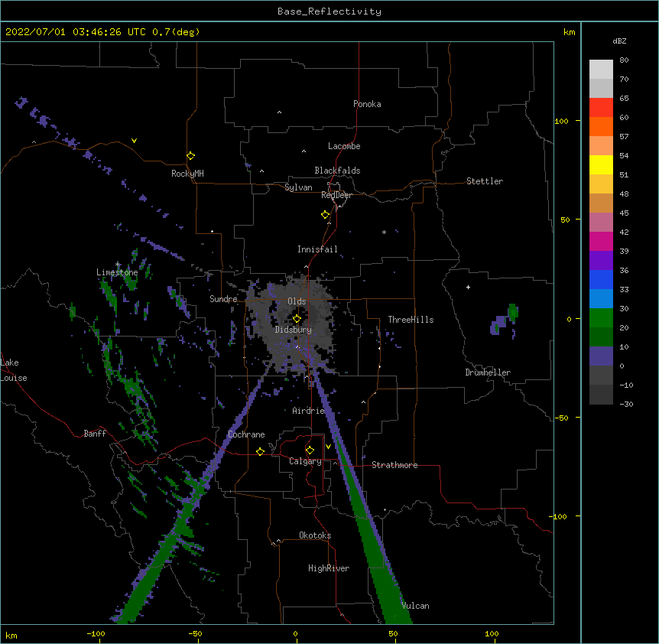The width and height of the screenshot is (659, 644).
Task: Click the HighRiver label
Action: [x=329, y=568]
